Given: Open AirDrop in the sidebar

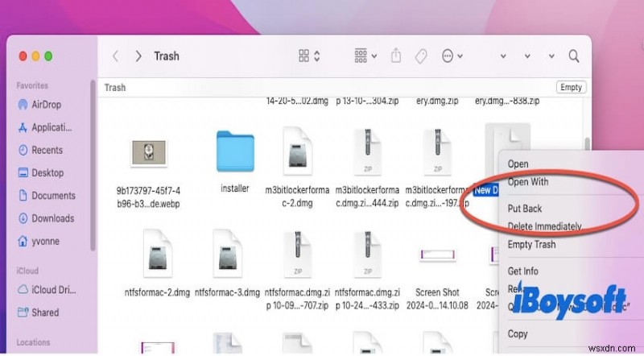Looking at the screenshot, I should tap(46, 105).
